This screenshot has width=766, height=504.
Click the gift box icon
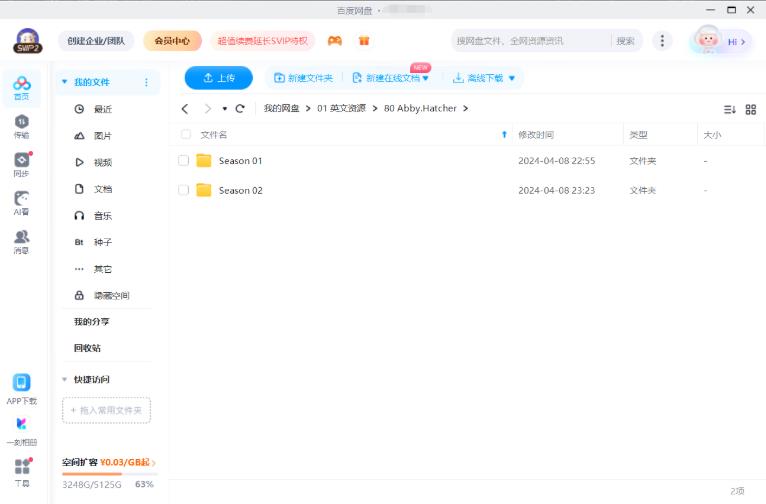pos(364,41)
